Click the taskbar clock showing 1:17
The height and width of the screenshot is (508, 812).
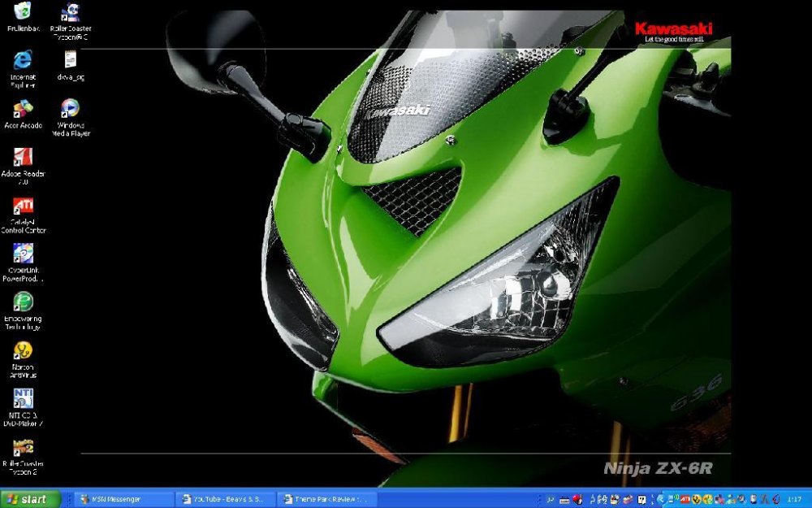[795, 499]
